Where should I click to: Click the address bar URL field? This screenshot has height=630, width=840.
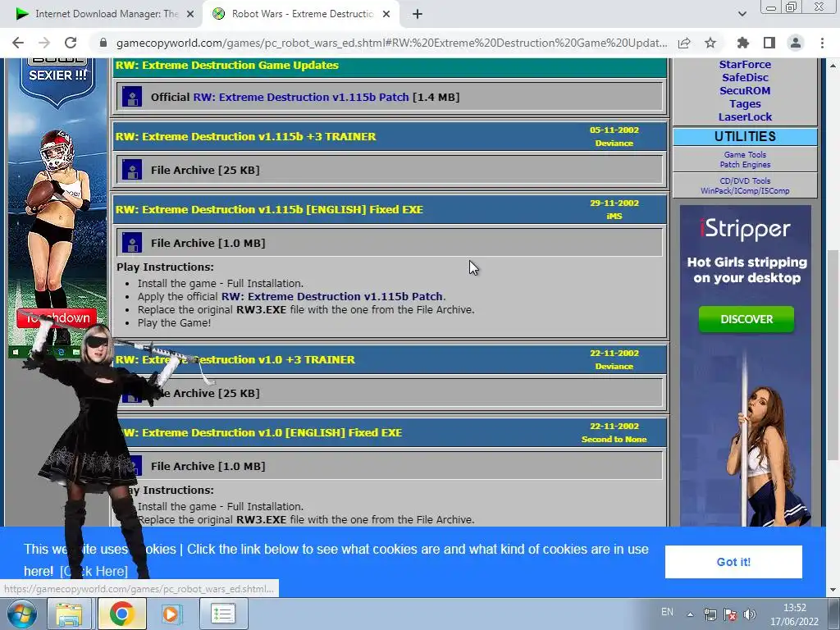point(391,43)
